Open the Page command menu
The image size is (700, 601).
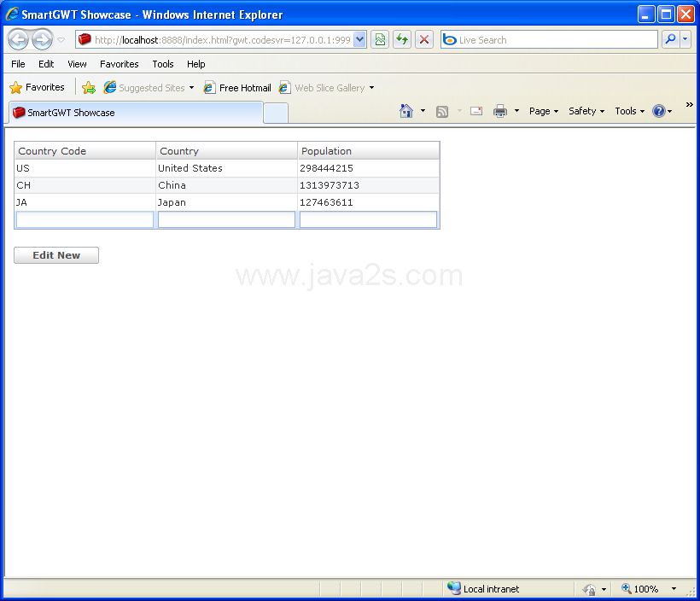click(543, 111)
